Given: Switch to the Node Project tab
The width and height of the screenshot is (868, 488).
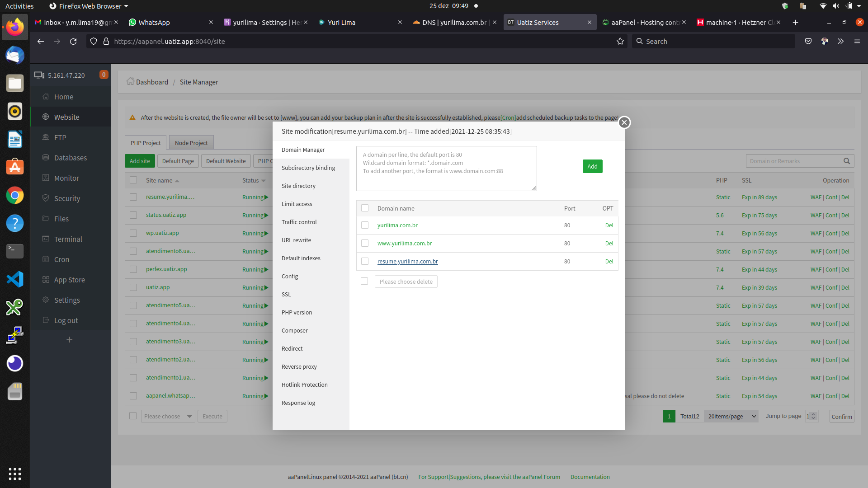Looking at the screenshot, I should pyautogui.click(x=191, y=143).
